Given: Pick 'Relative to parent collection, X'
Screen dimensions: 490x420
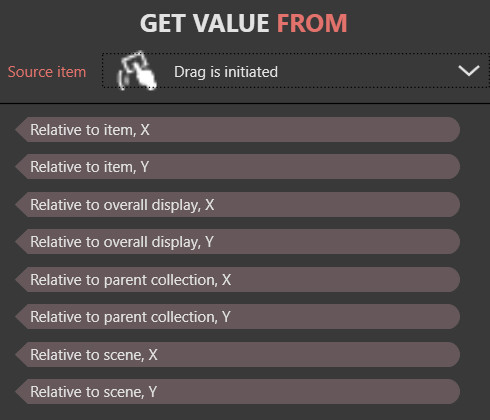Looking at the screenshot, I should pos(238,280).
